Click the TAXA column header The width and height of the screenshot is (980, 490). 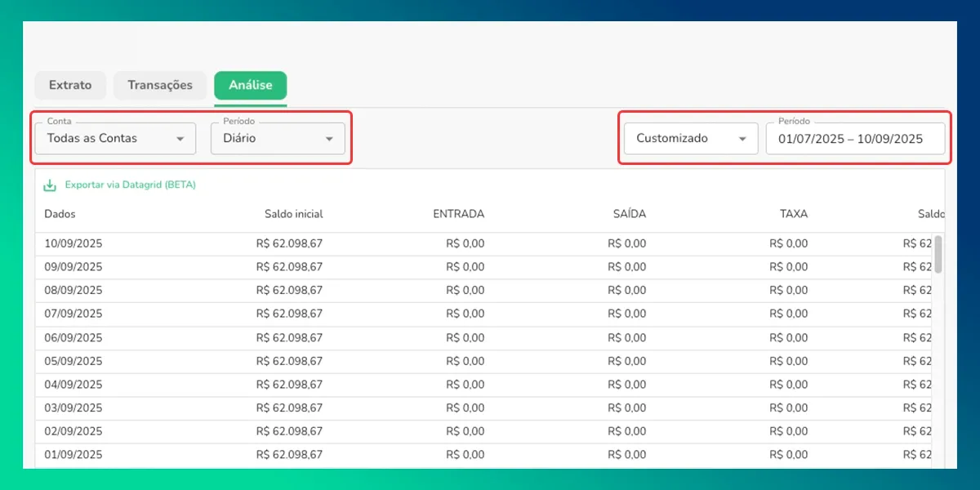pyautogui.click(x=793, y=214)
